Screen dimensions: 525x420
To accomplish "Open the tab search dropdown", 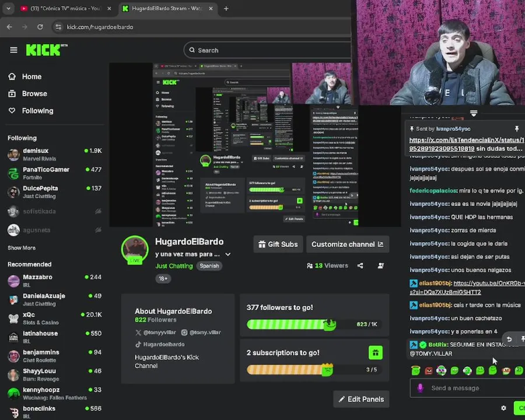I will [x=8, y=8].
